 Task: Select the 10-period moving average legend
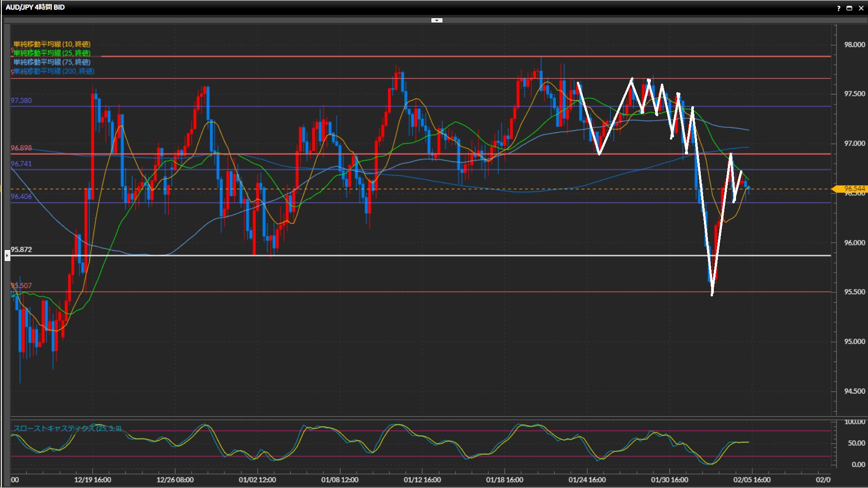coord(52,44)
